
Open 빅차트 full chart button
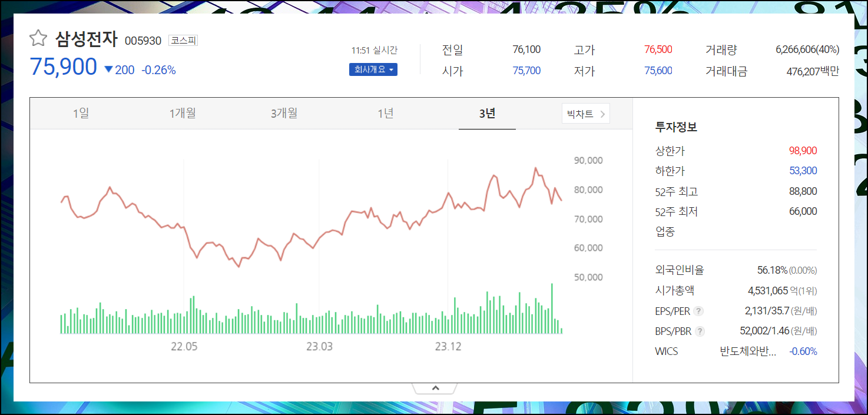pos(586,114)
